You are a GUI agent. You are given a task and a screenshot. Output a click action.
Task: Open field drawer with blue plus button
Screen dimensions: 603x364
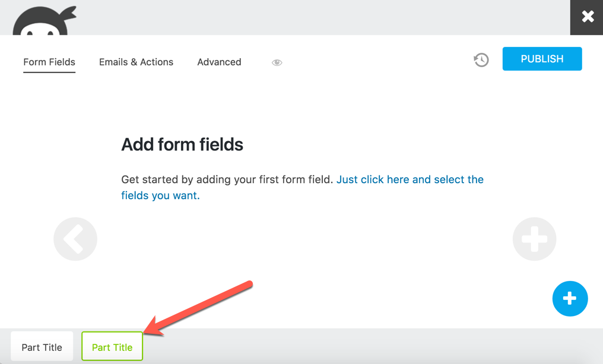click(x=570, y=298)
